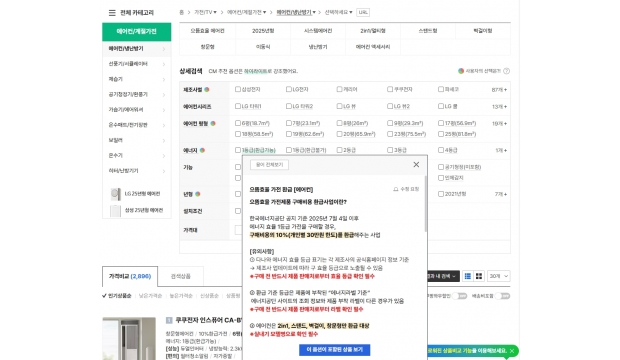The image size is (620, 360).
Task: Open the 이동식 category tab
Action: point(263,47)
